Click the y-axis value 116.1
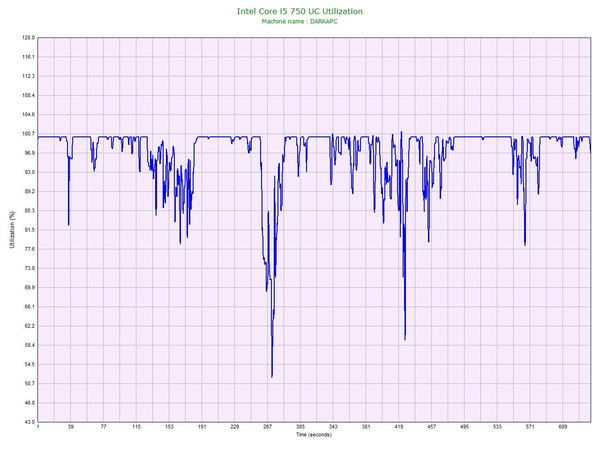Viewport: 600px width, 450px height. (28, 57)
